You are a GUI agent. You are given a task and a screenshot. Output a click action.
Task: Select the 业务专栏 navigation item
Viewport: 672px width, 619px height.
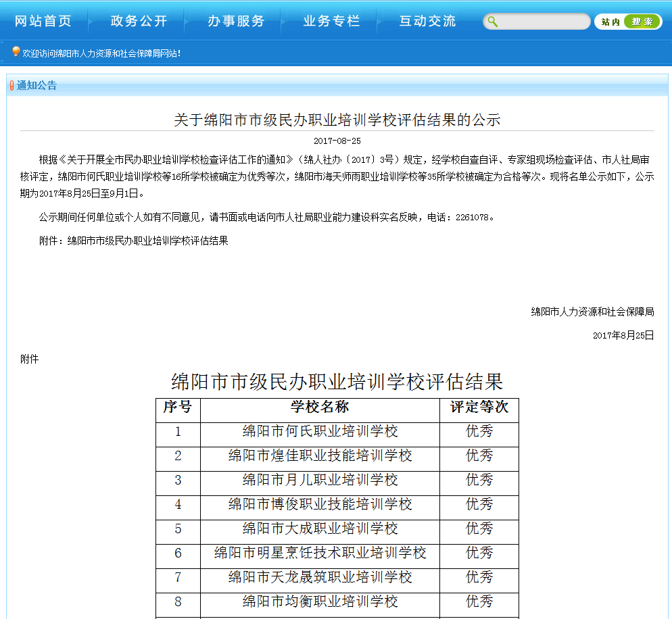(332, 21)
